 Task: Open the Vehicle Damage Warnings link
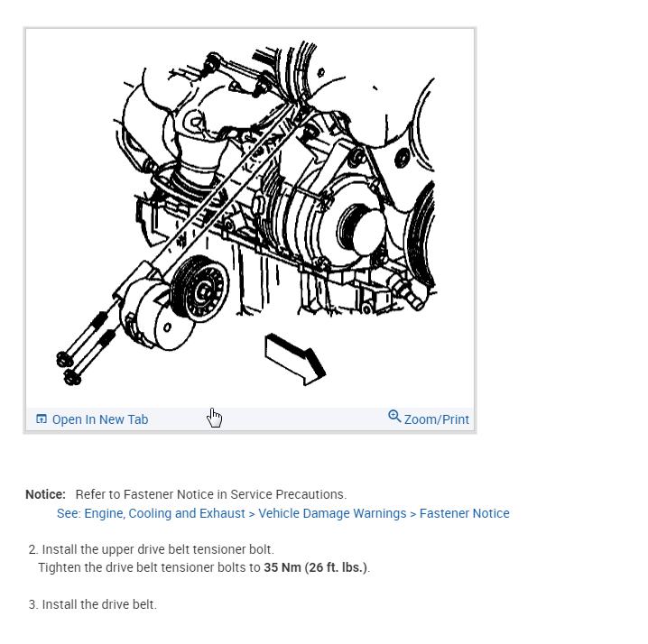click(x=332, y=513)
